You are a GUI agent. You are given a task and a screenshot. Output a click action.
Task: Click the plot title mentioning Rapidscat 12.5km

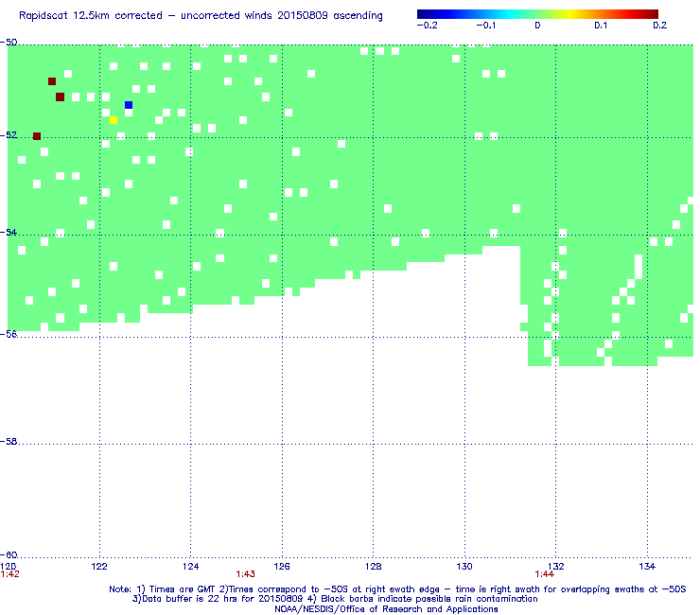click(x=201, y=16)
